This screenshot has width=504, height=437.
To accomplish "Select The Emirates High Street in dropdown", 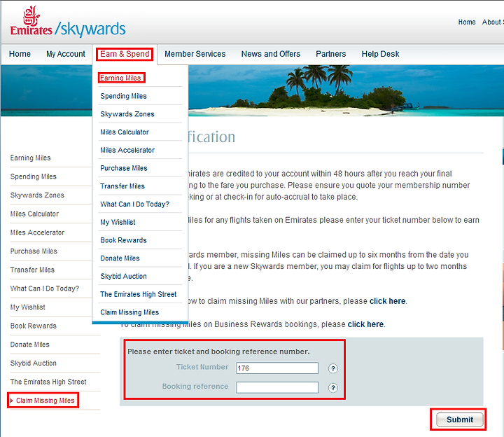I will pyautogui.click(x=138, y=294).
